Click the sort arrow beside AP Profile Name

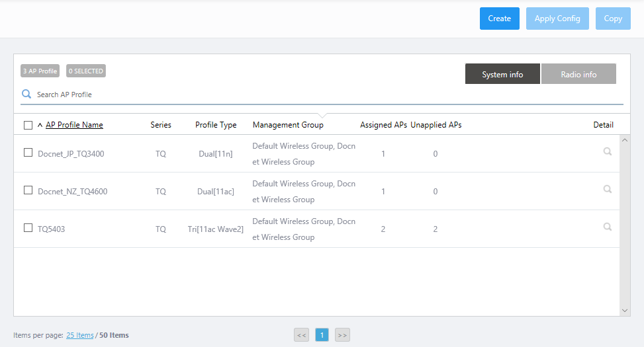point(40,125)
